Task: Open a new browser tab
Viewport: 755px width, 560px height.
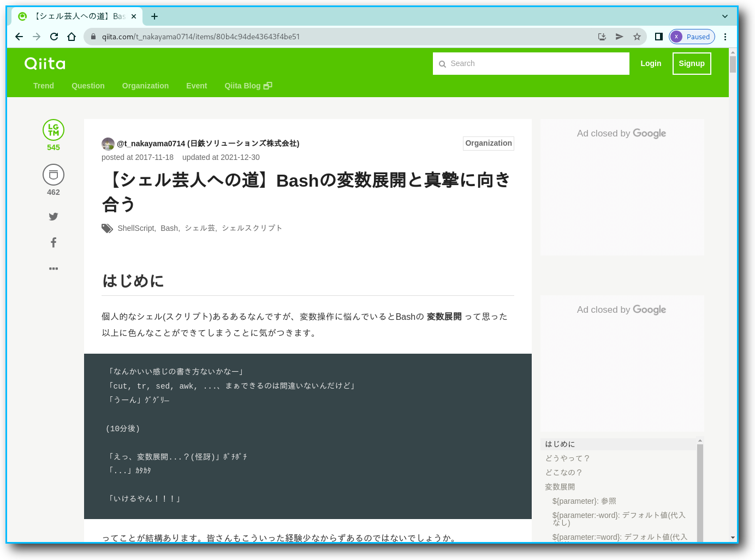Action: (x=154, y=16)
